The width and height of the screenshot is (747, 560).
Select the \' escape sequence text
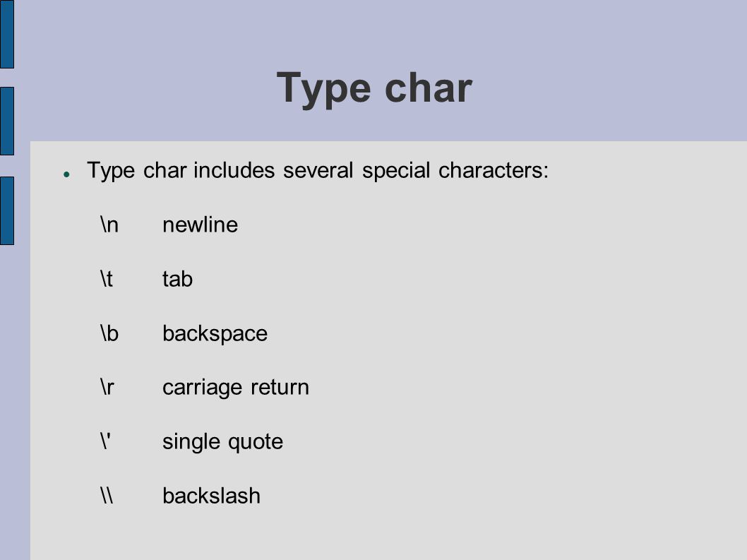[x=106, y=441]
